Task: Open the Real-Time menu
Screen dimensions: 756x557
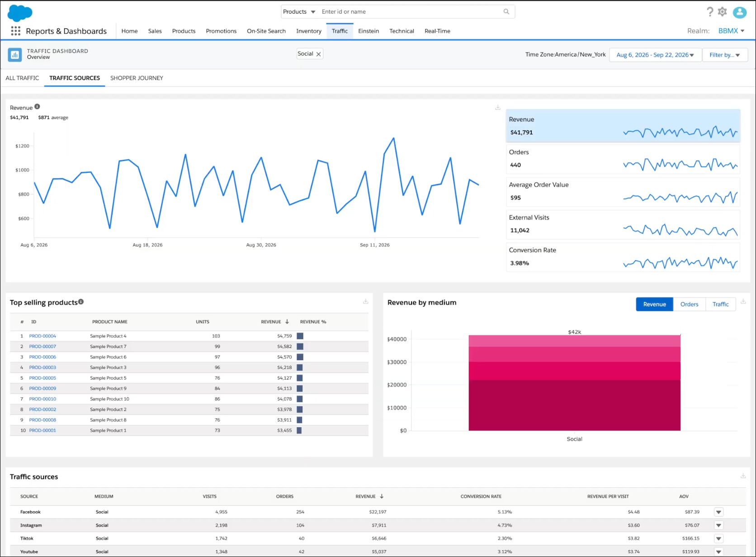Action: (x=437, y=31)
